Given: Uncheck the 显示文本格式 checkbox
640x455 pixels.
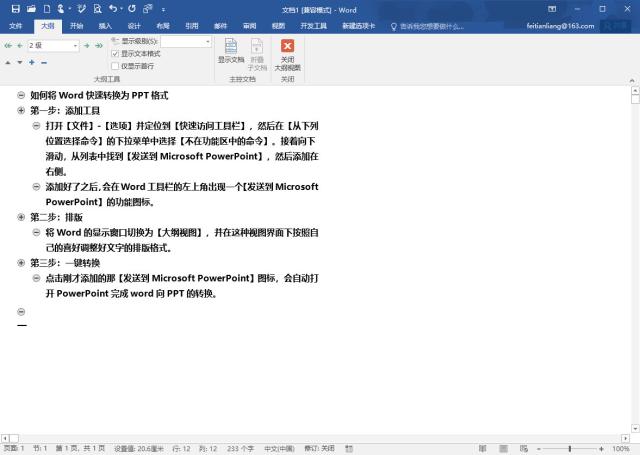Looking at the screenshot, I should click(115, 54).
